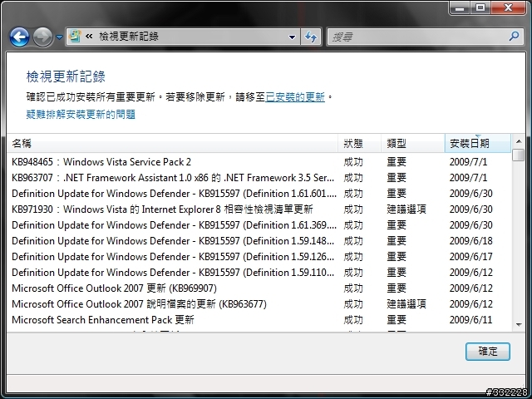Click the 確定 button
532x399 pixels.
[x=488, y=351]
